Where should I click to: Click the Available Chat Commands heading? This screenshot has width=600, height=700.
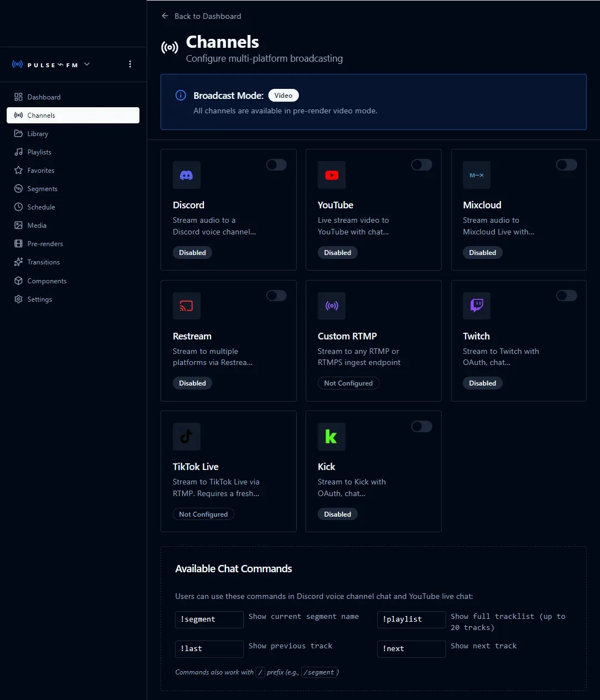tap(233, 569)
